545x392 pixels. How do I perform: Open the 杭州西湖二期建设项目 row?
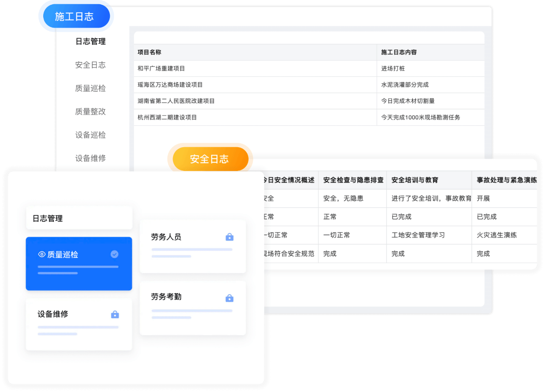167,118
